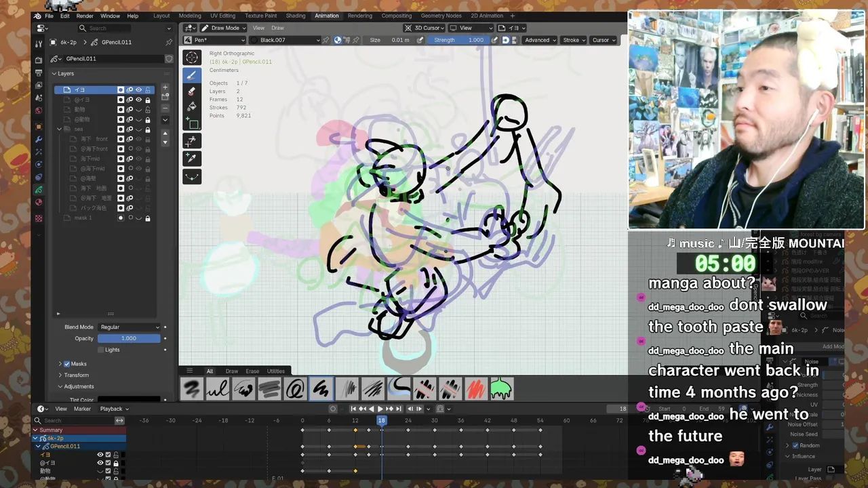Select the Draw brush tool
This screenshot has width=868, height=488.
pyautogui.click(x=192, y=75)
